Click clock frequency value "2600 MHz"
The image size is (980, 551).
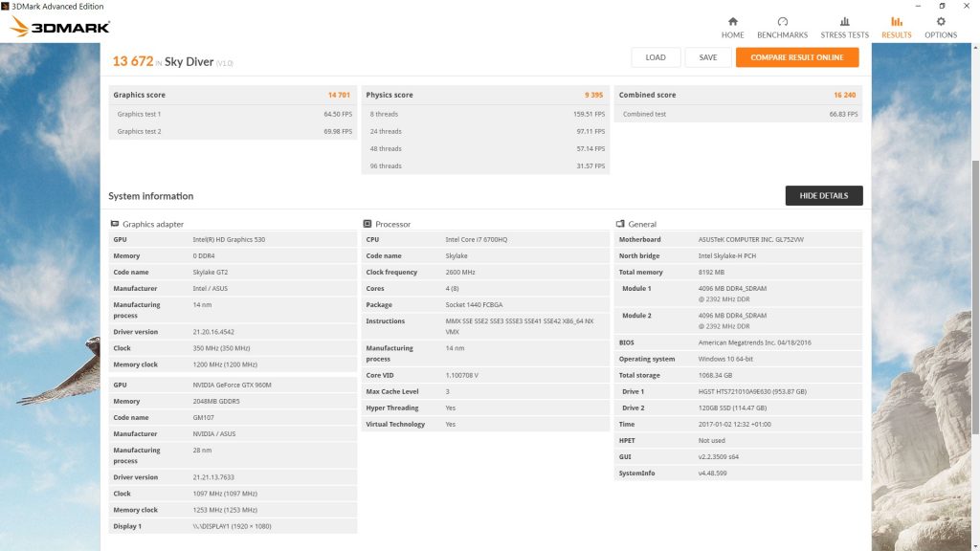(x=460, y=273)
